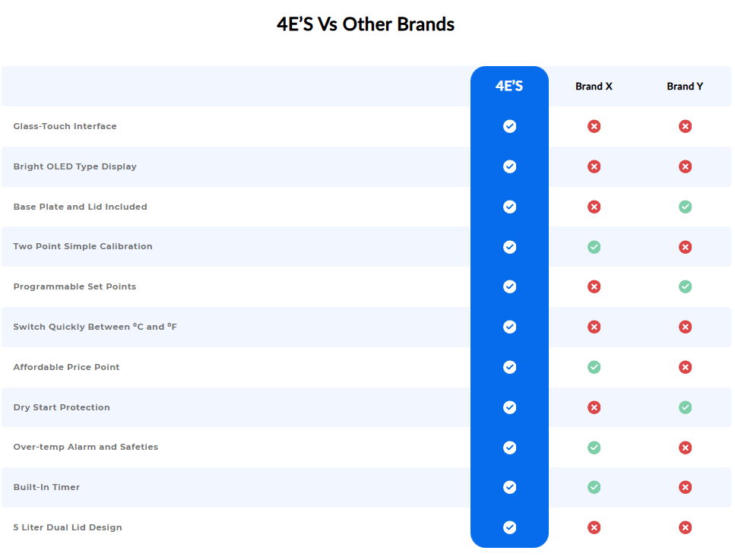Click the 'Built-In Timer' feature label
The image size is (735, 560).
point(46,487)
